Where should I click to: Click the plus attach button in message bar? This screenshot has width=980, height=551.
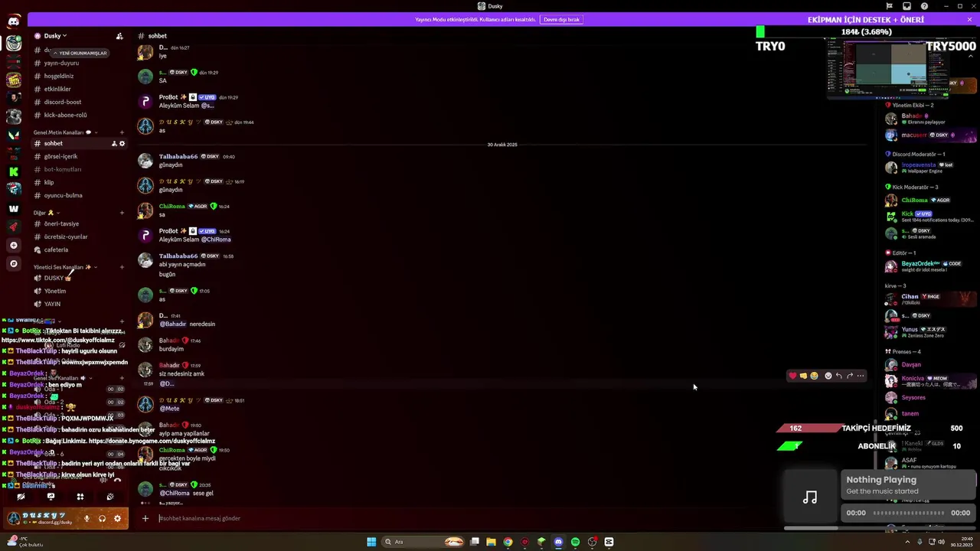coord(145,518)
